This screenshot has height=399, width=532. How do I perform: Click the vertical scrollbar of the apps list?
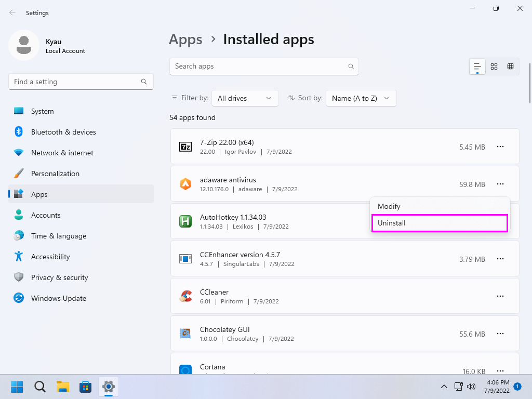[529, 83]
